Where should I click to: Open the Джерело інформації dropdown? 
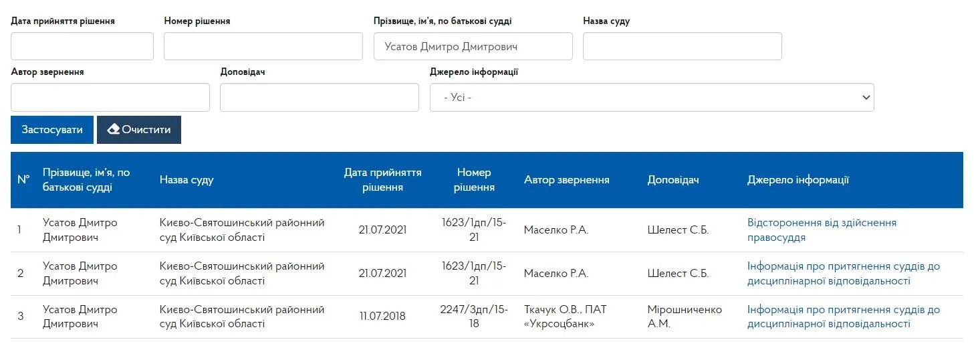click(652, 98)
